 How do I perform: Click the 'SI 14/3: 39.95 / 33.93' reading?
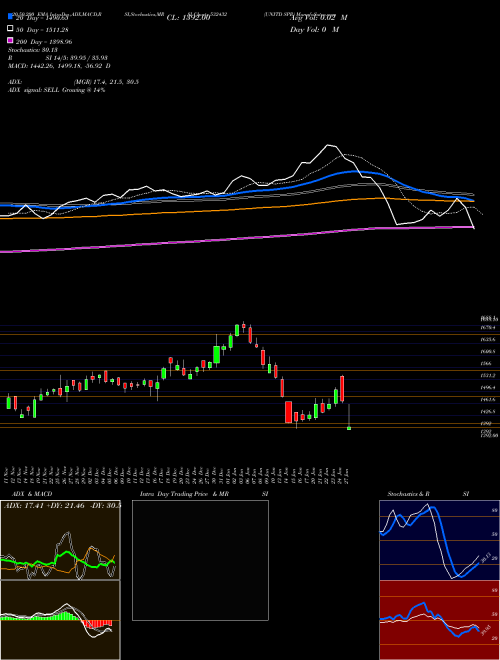tap(77, 58)
